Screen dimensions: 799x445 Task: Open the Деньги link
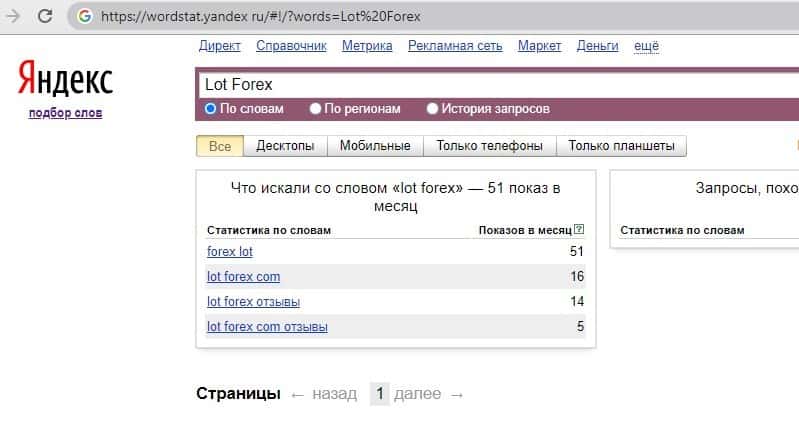point(597,46)
